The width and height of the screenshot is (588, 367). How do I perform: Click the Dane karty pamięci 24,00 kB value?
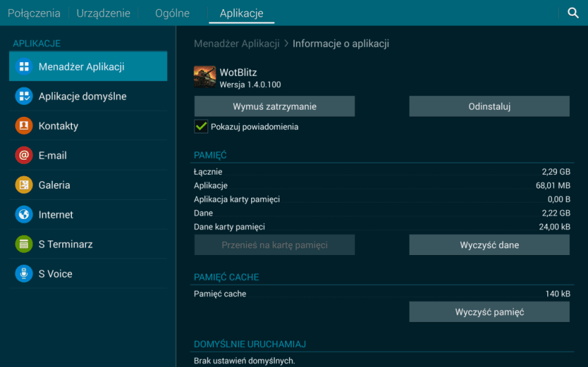click(555, 227)
